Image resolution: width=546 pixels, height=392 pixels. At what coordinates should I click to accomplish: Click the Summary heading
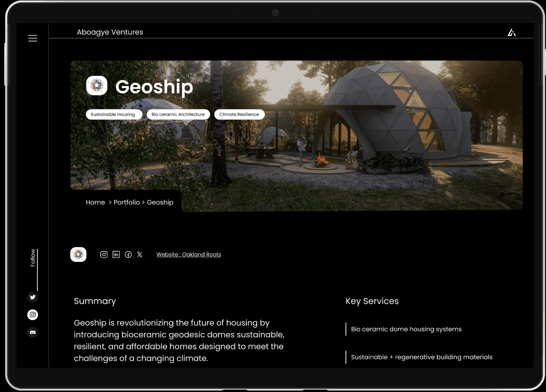(x=95, y=301)
